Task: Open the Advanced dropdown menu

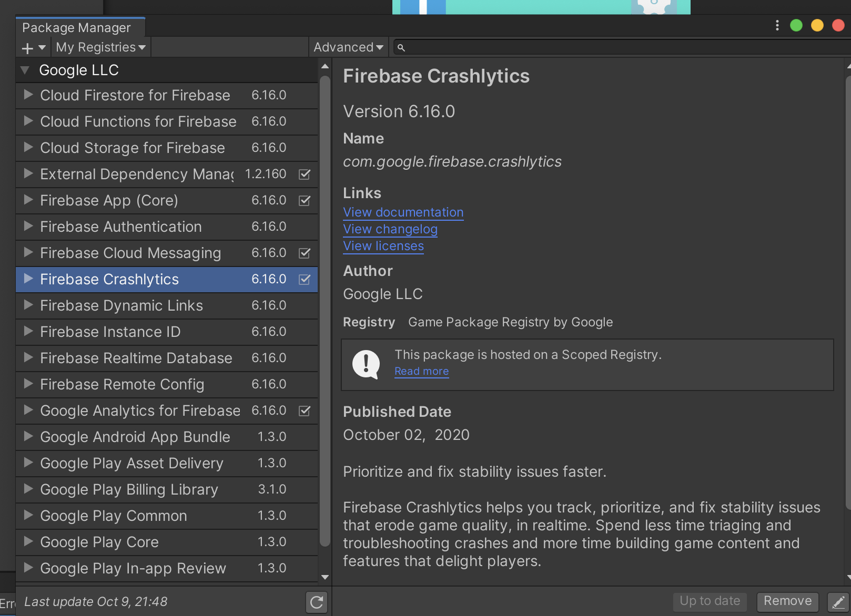Action: coord(348,47)
